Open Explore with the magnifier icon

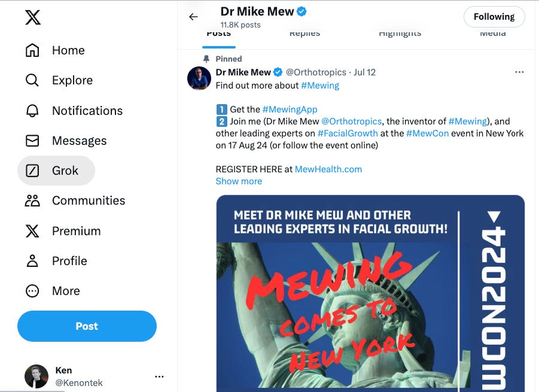32,80
